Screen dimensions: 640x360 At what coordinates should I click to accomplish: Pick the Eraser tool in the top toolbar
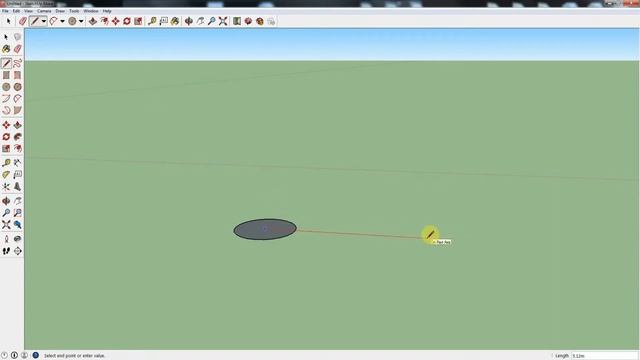pos(23,21)
